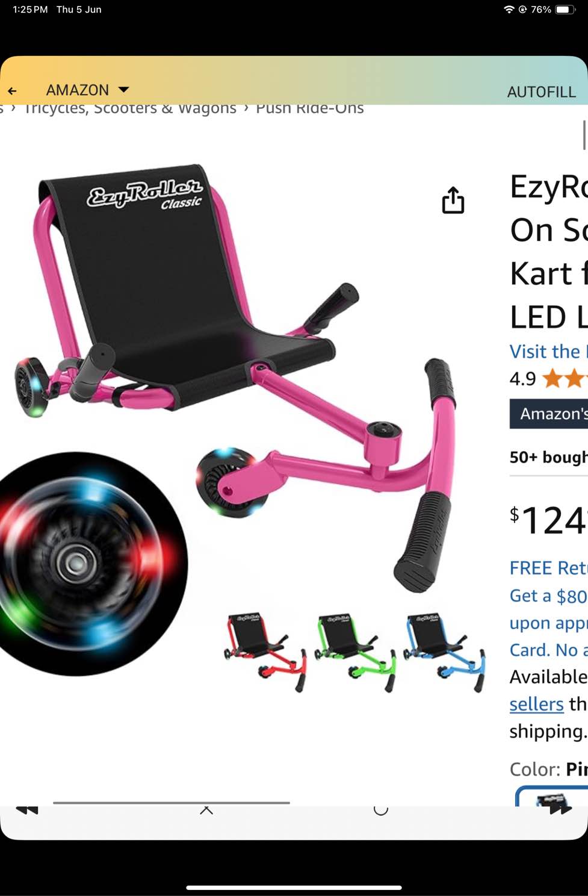Click the Amazon's Choice badge

pos(548,414)
